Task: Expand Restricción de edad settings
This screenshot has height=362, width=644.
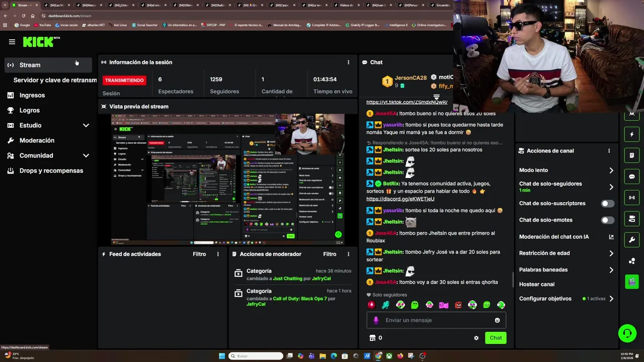Action: point(611,253)
